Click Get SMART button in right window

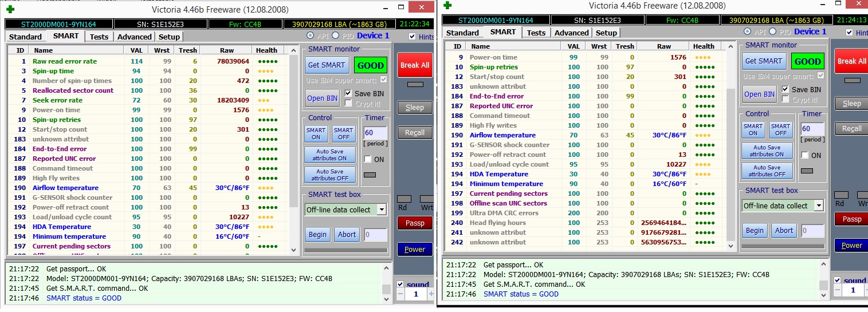[764, 61]
